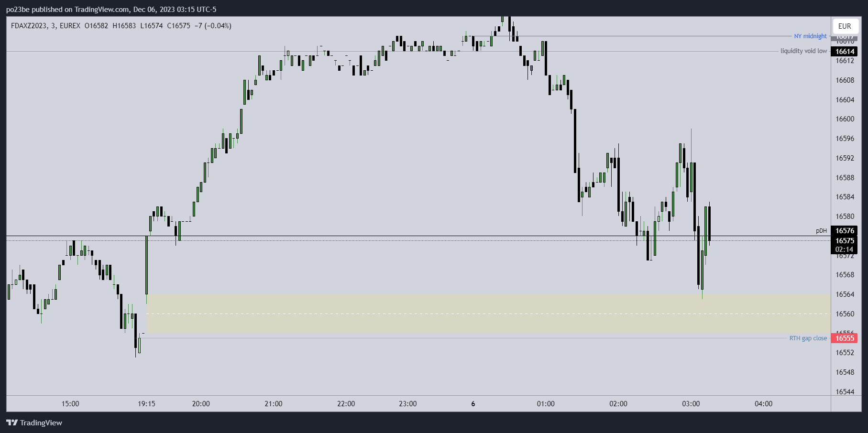Click the 02:14 bar countdown label

tap(845, 249)
